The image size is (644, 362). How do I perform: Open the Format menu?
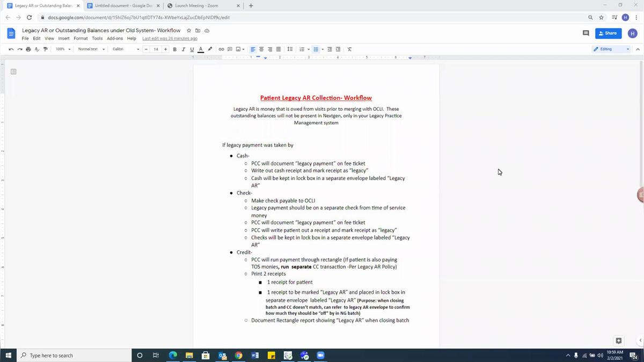pos(80,38)
